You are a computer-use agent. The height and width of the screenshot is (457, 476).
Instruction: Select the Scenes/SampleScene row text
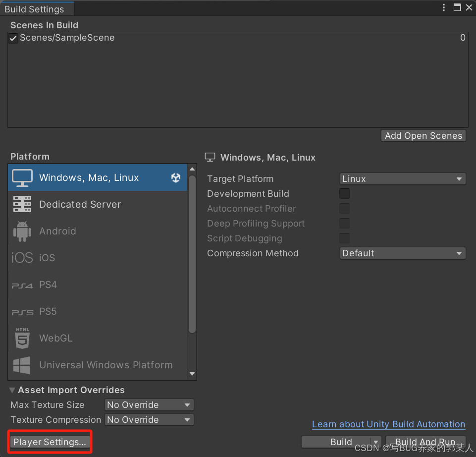coord(67,38)
